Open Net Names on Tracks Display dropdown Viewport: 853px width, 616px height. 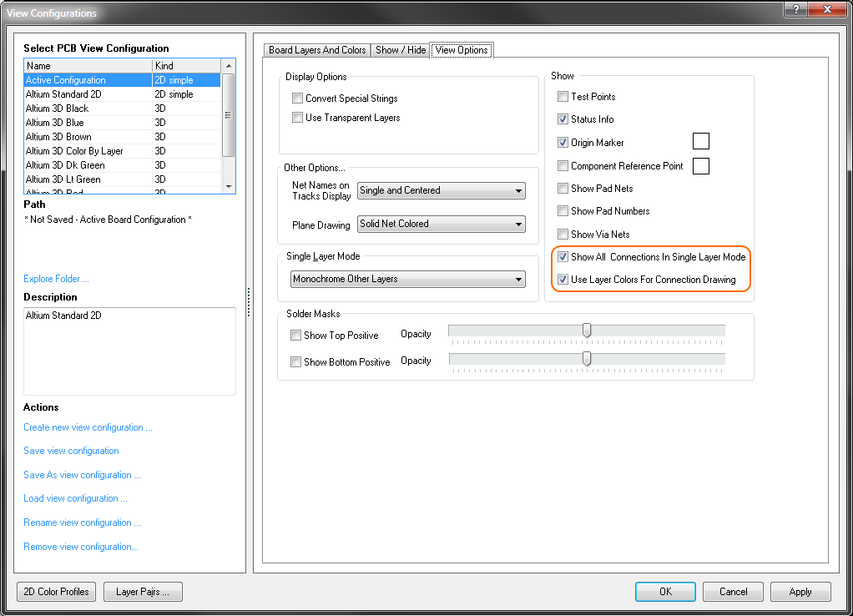442,190
